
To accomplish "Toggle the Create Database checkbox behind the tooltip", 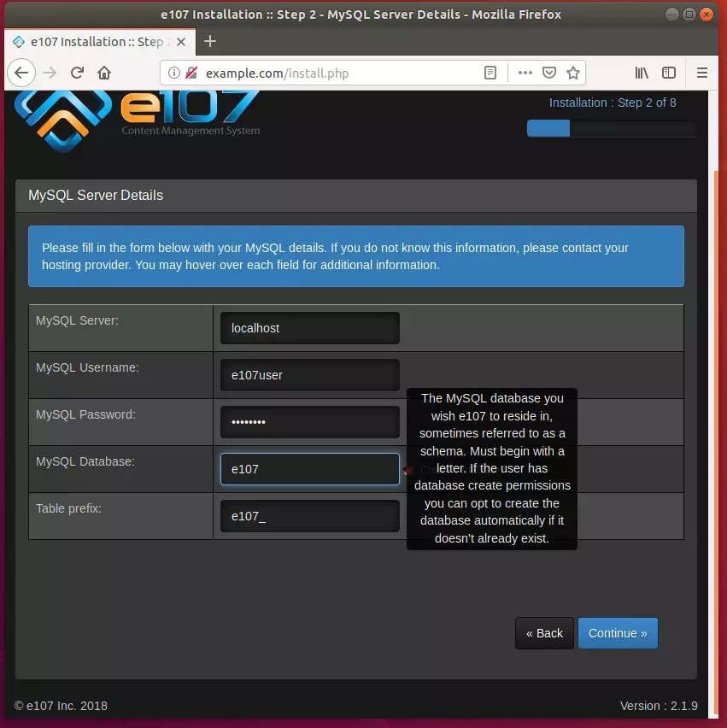I will point(408,470).
